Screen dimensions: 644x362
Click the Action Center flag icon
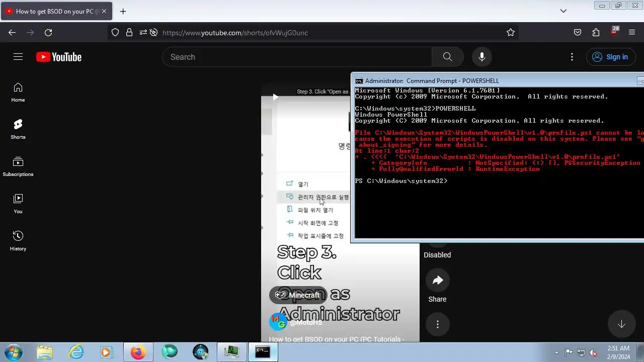coord(569,352)
